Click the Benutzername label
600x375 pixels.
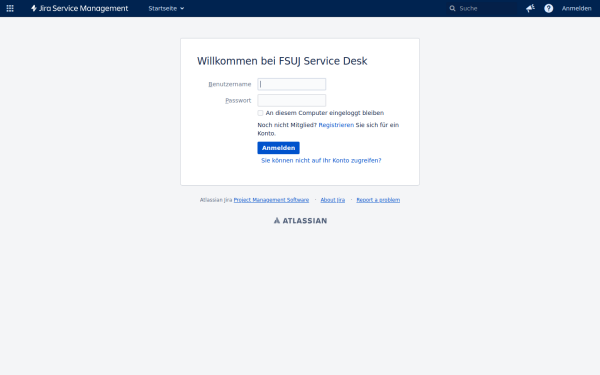230,84
